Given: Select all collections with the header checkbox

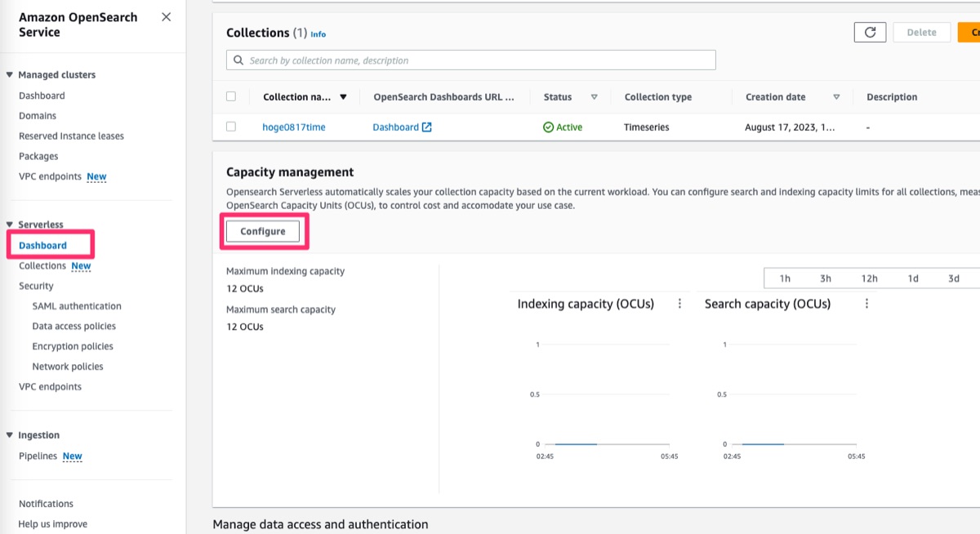Looking at the screenshot, I should coord(230,96).
